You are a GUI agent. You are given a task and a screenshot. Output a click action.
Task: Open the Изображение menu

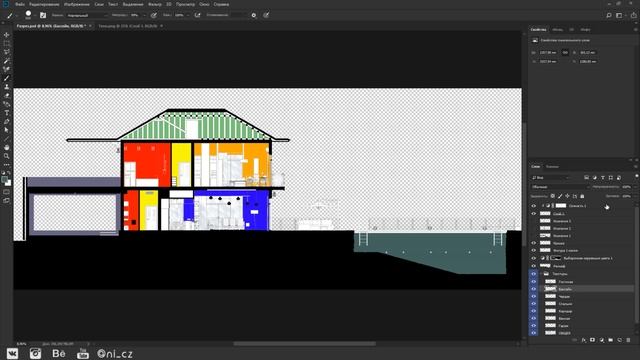point(76,4)
